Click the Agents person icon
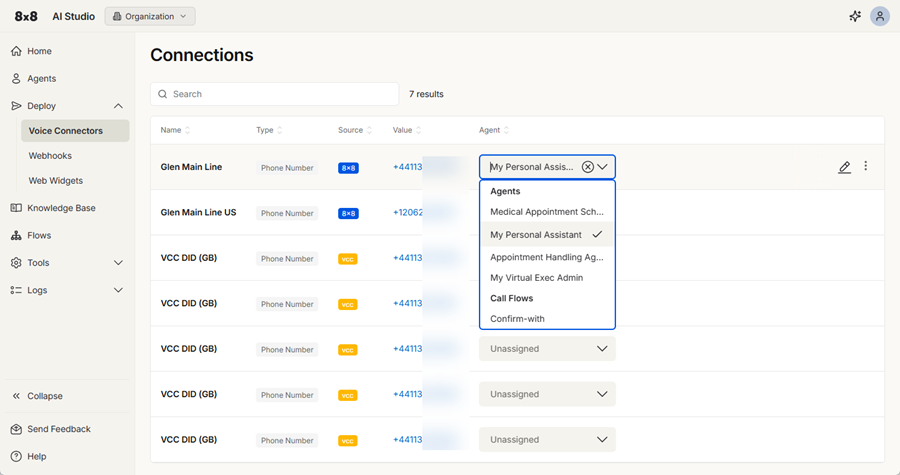 pos(16,79)
